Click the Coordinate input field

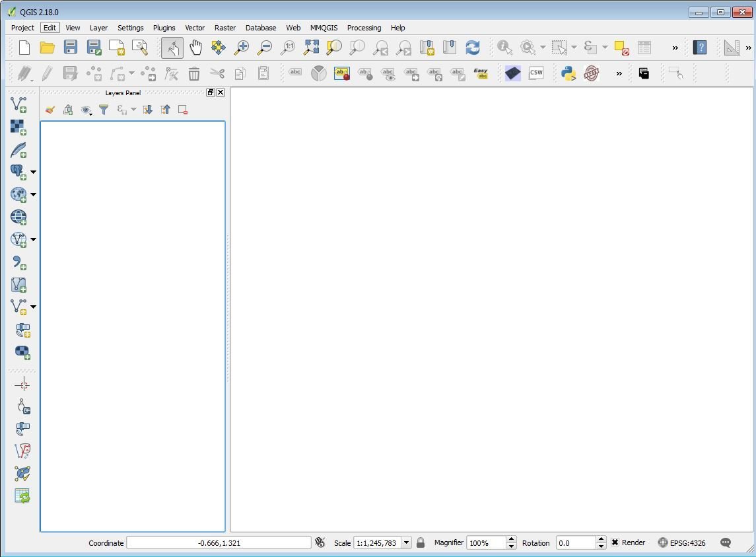point(219,542)
